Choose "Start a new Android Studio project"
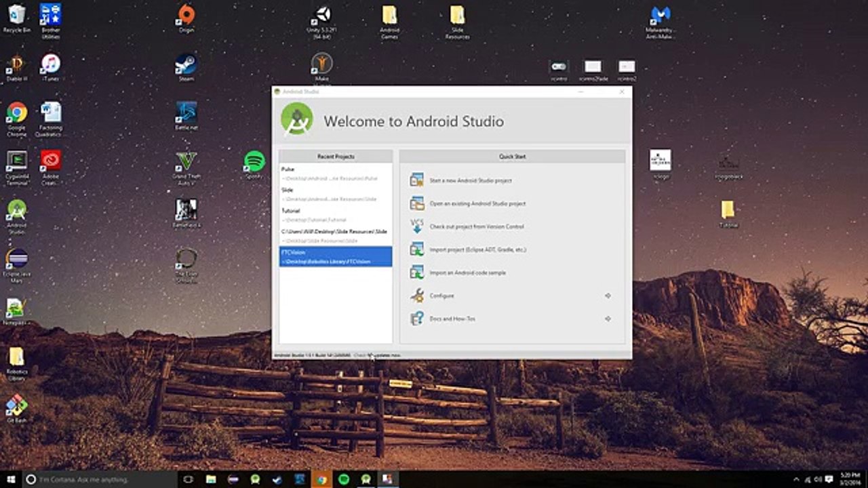The image size is (868, 488). [471, 181]
